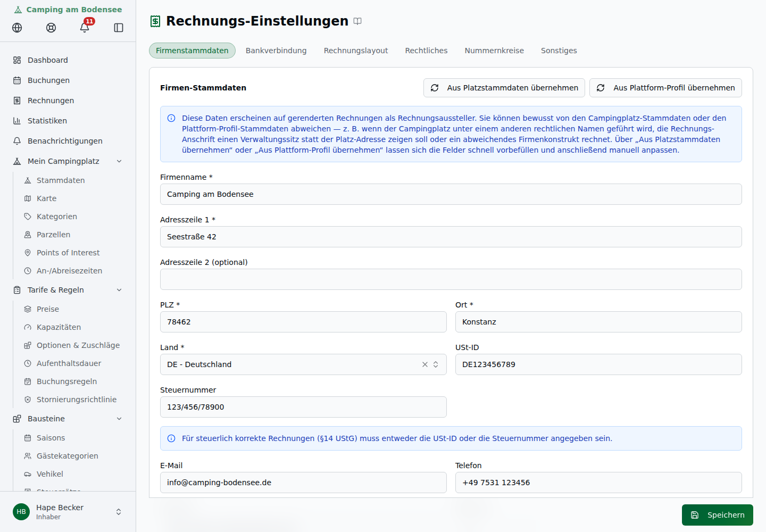Click the Adresszeile 1 field
766x532 pixels.
(451, 237)
